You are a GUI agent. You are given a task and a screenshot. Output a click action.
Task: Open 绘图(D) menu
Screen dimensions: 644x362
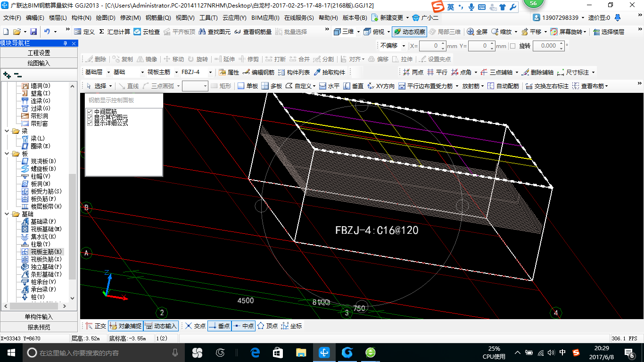click(106, 18)
